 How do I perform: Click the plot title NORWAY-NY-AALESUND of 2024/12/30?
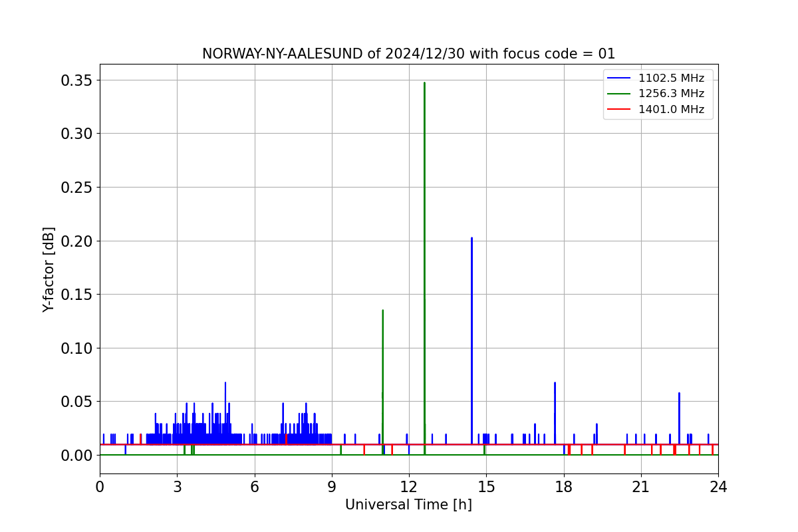pyautogui.click(x=409, y=54)
